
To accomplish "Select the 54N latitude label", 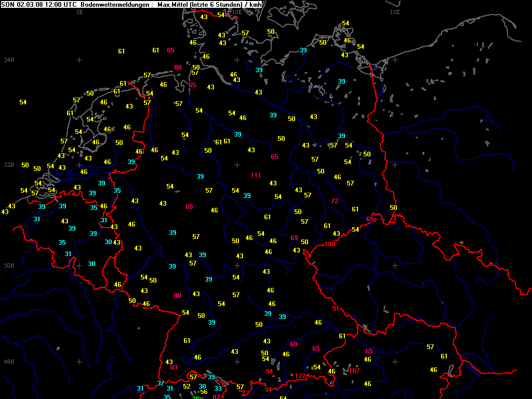I will click(9, 60).
